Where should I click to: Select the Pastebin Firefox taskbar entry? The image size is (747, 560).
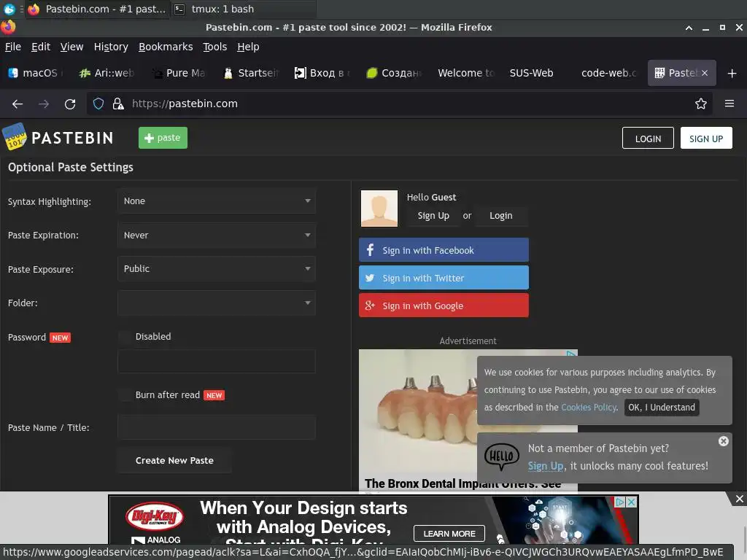point(97,9)
